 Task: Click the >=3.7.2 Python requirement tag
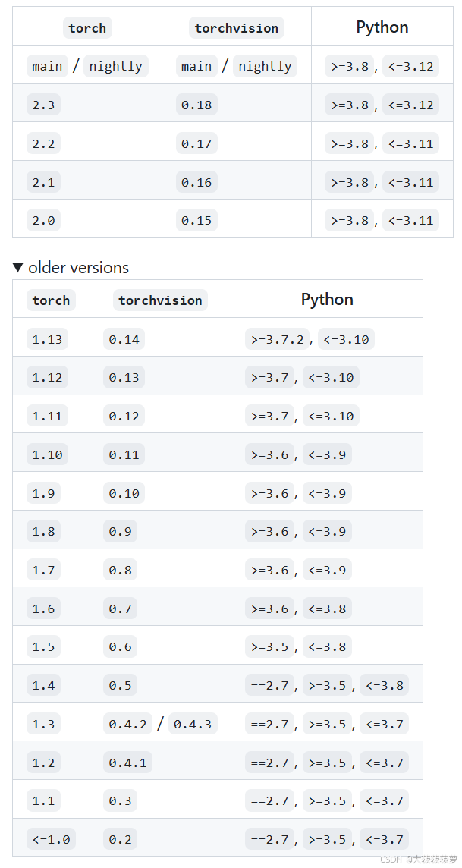[x=278, y=339]
